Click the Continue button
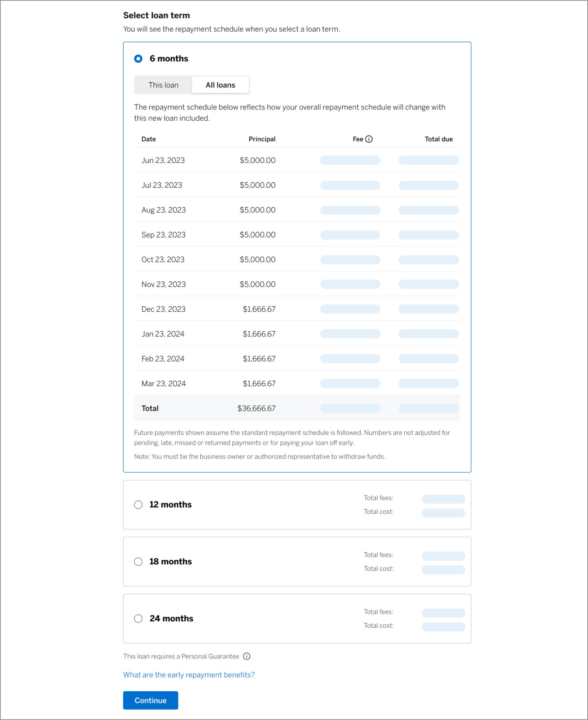The width and height of the screenshot is (588, 720). click(x=150, y=700)
